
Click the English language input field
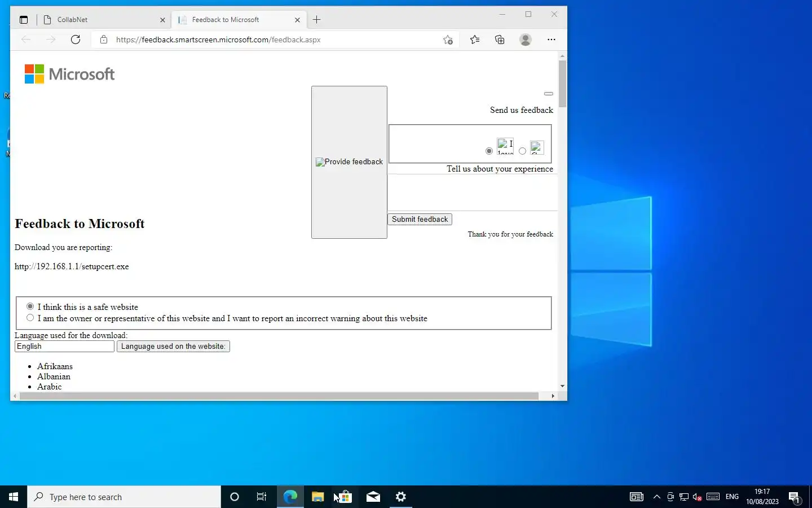coord(64,347)
